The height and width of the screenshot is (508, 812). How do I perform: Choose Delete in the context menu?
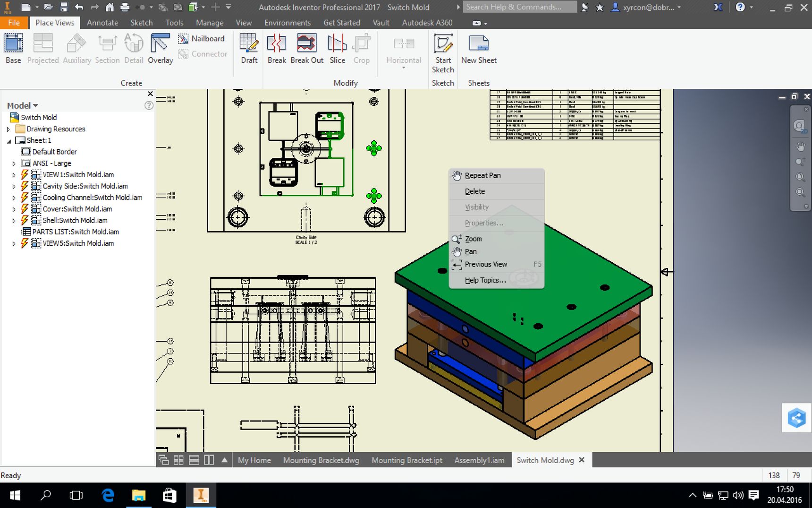click(x=496, y=191)
